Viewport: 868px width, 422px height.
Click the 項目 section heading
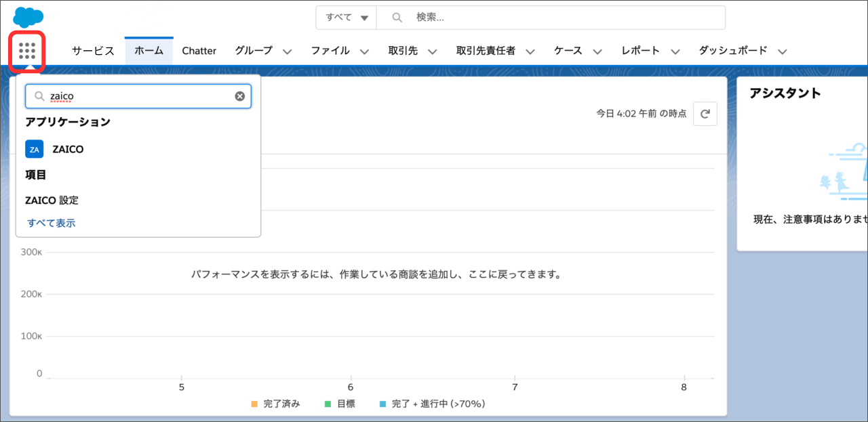[x=36, y=175]
